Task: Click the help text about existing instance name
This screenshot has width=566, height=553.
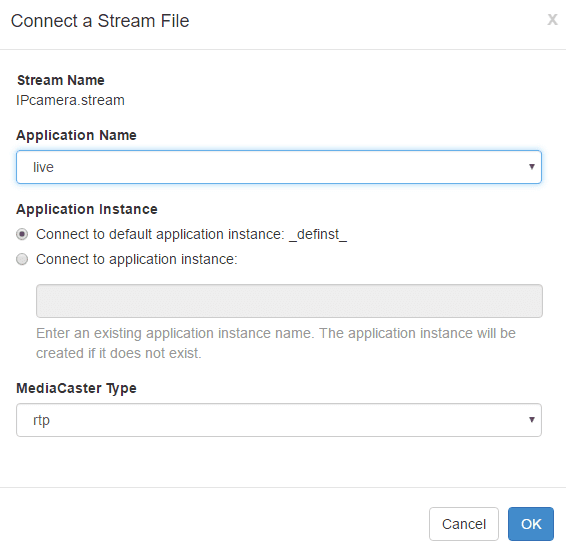Action: [x=276, y=343]
